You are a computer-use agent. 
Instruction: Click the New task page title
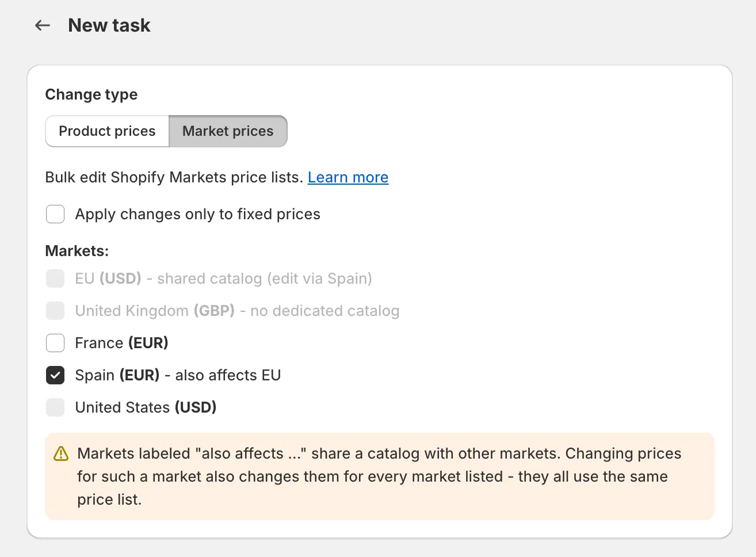coord(109,25)
